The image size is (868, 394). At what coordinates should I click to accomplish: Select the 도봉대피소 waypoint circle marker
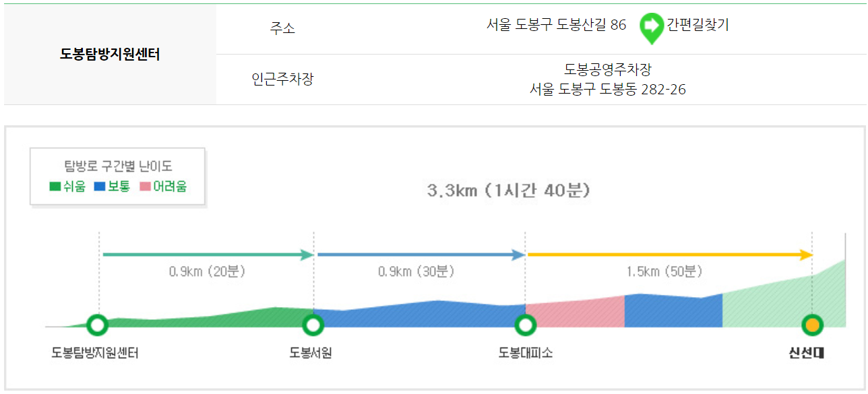click(x=526, y=325)
